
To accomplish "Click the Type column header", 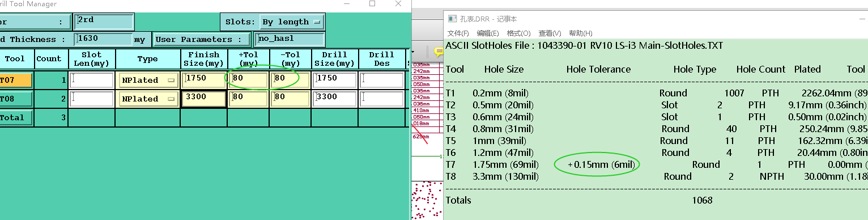I will (x=148, y=59).
